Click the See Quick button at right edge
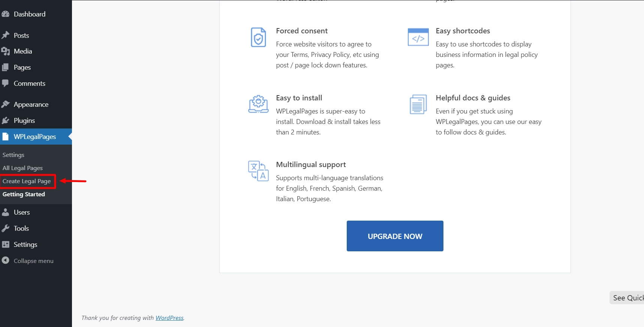 click(627, 298)
